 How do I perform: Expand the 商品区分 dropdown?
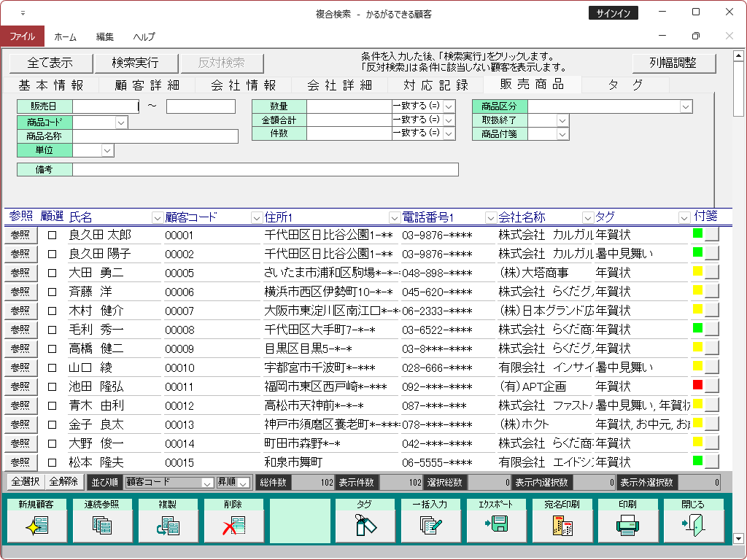[x=686, y=107]
